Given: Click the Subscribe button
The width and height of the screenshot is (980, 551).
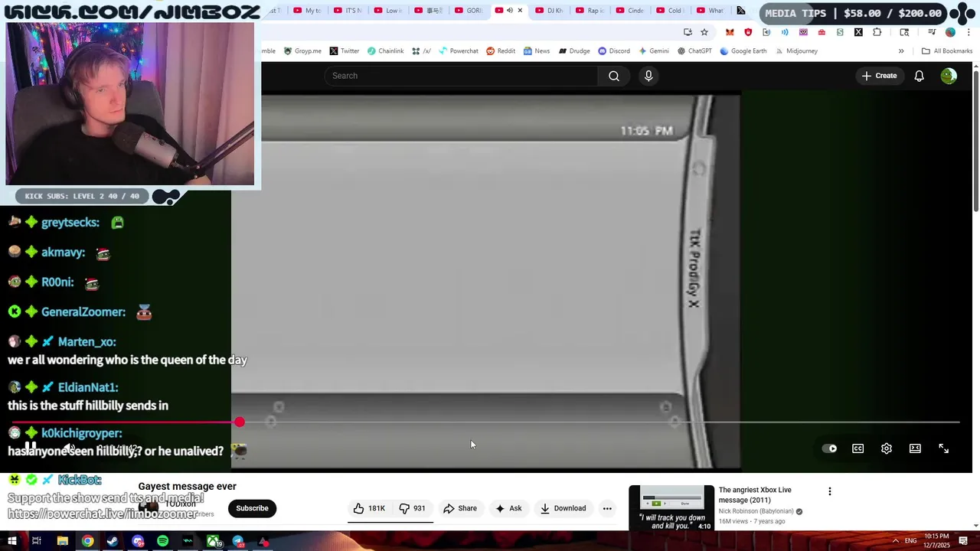Looking at the screenshot, I should (252, 508).
